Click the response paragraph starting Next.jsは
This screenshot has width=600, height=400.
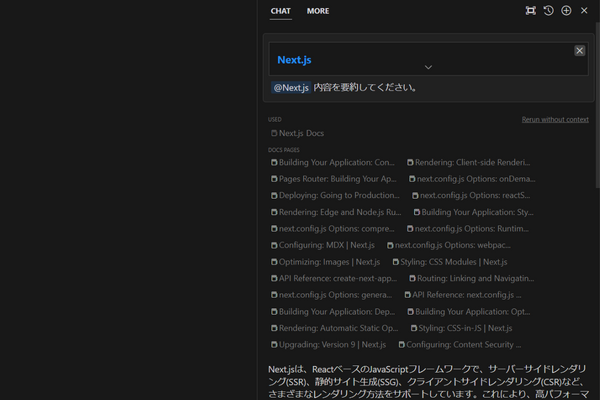pyautogui.click(x=427, y=382)
